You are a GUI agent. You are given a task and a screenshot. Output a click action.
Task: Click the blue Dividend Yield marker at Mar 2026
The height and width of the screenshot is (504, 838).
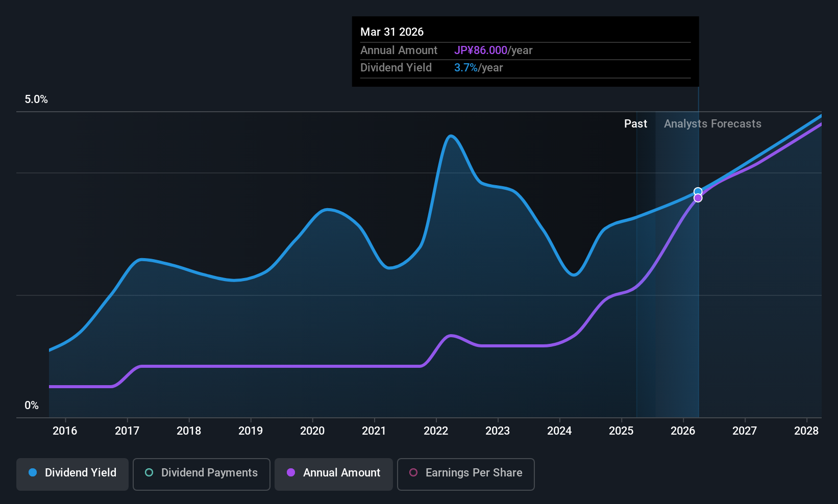pyautogui.click(x=698, y=192)
